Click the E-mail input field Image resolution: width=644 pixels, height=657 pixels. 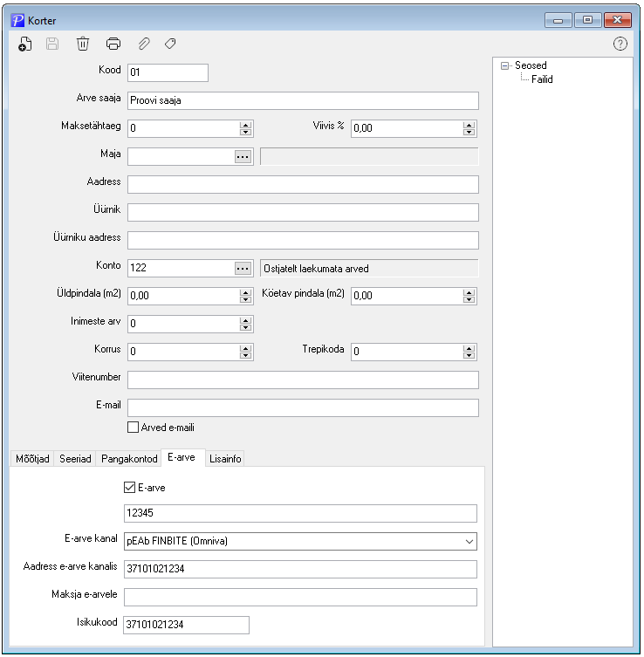pos(303,407)
